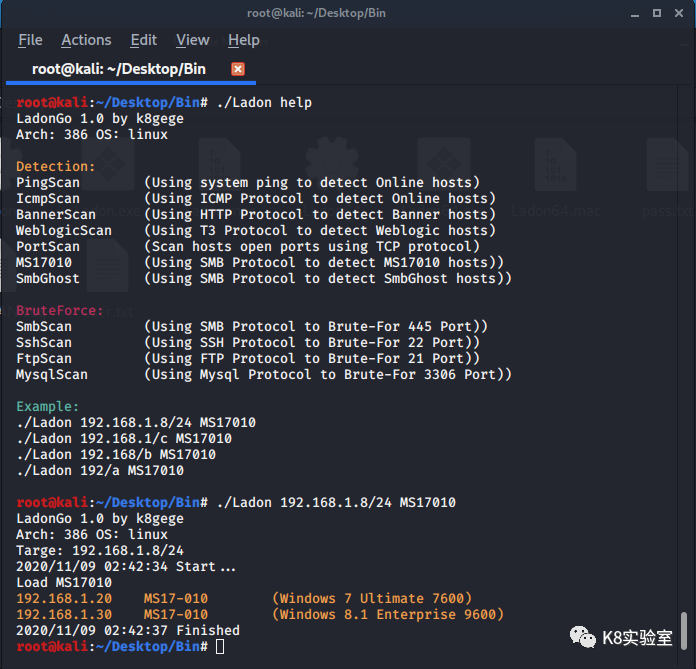Click (Using T3 Protocol to detect Weblogic hosts)
The image size is (696, 669).
tap(320, 230)
